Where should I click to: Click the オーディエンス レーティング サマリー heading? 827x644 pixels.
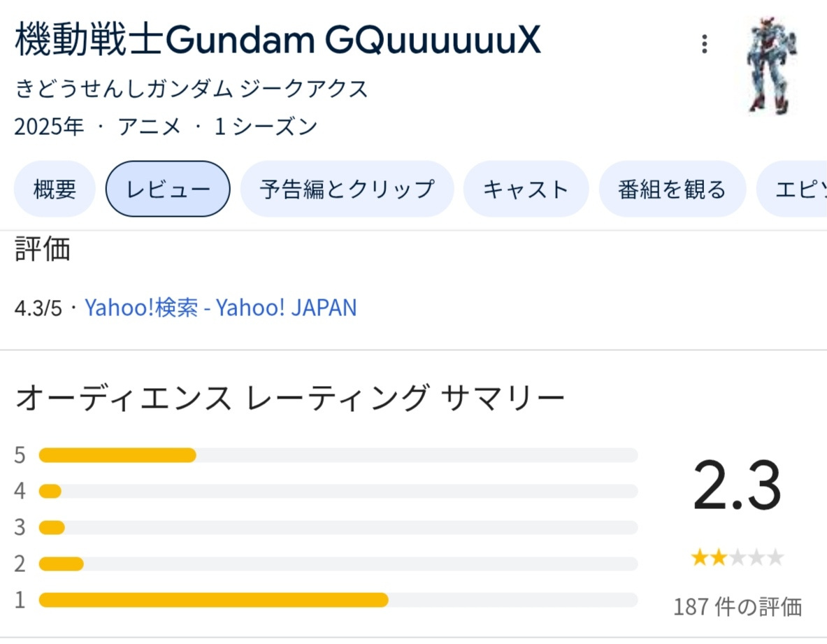click(x=290, y=398)
